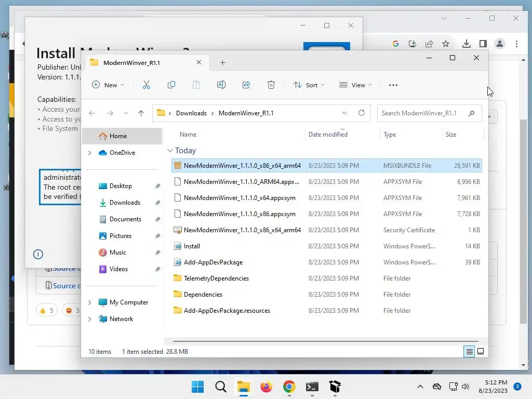Image resolution: width=532 pixels, height=399 pixels.
Task: Click Downloads in the breadcrumb path
Action: coord(191,113)
